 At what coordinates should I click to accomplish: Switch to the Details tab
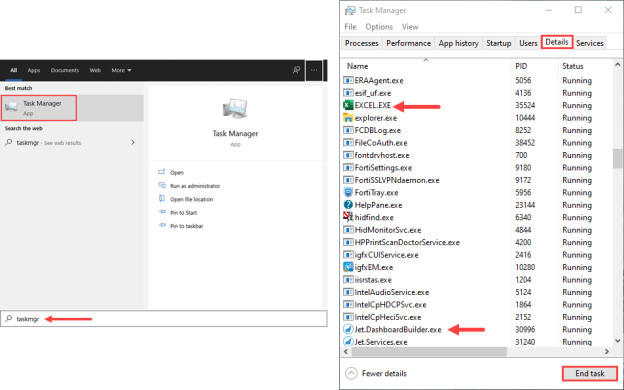tap(557, 42)
